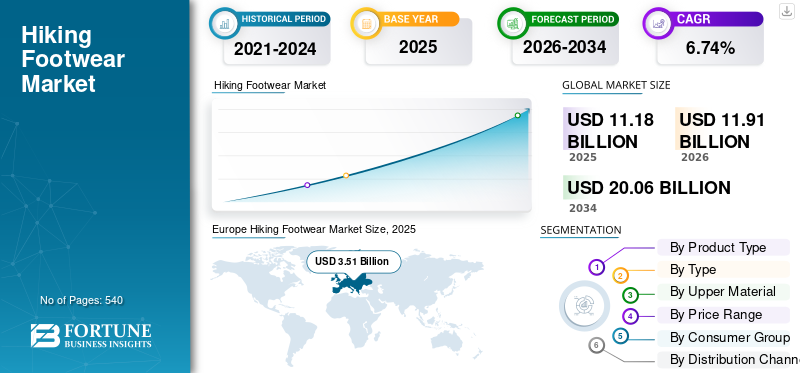Screen dimensions: 800x373
Task: Open the By Price Range segment
Action: pyautogui.click(x=723, y=314)
